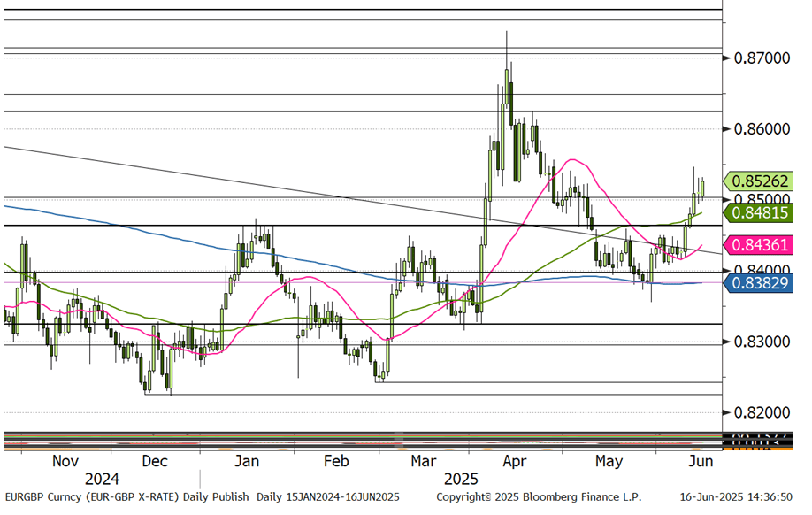Click the pink 0.84361 moving average label
Image resolution: width=812 pixels, height=515 pixels.
click(759, 245)
